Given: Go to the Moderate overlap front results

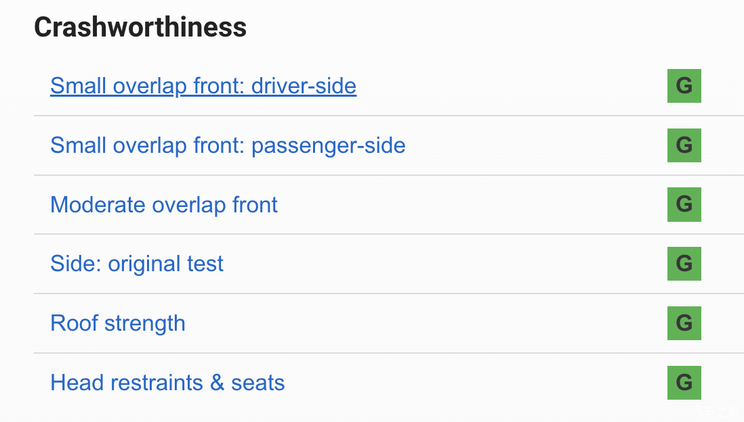Looking at the screenshot, I should pos(164,205).
